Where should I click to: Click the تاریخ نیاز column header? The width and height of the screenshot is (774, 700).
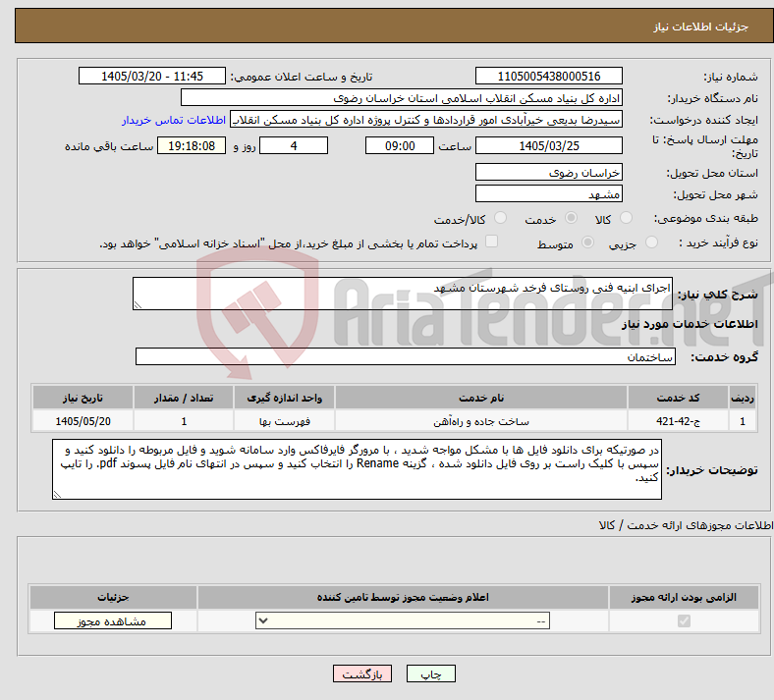coord(83,398)
